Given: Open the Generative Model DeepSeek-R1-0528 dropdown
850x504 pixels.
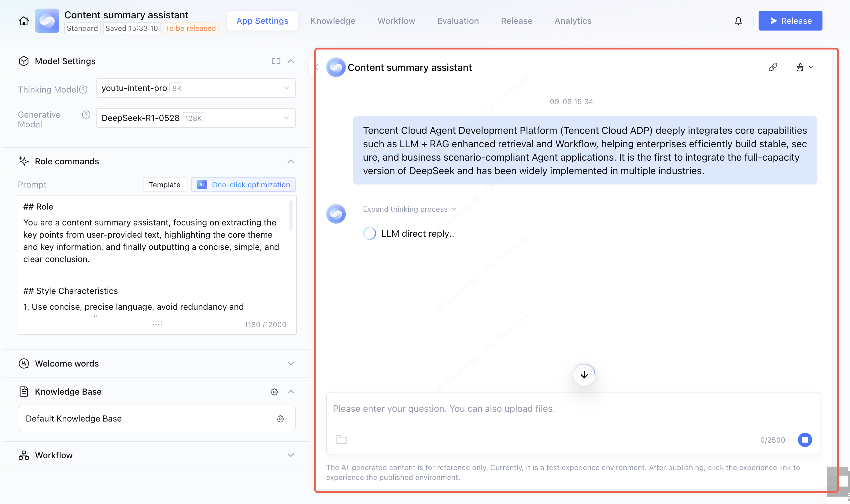Looking at the screenshot, I should coord(195,118).
